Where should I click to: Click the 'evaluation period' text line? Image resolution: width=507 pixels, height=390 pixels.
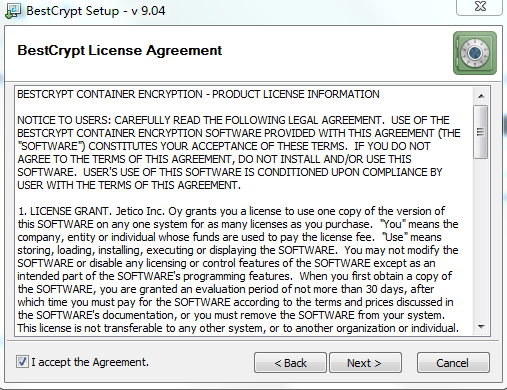point(226,289)
